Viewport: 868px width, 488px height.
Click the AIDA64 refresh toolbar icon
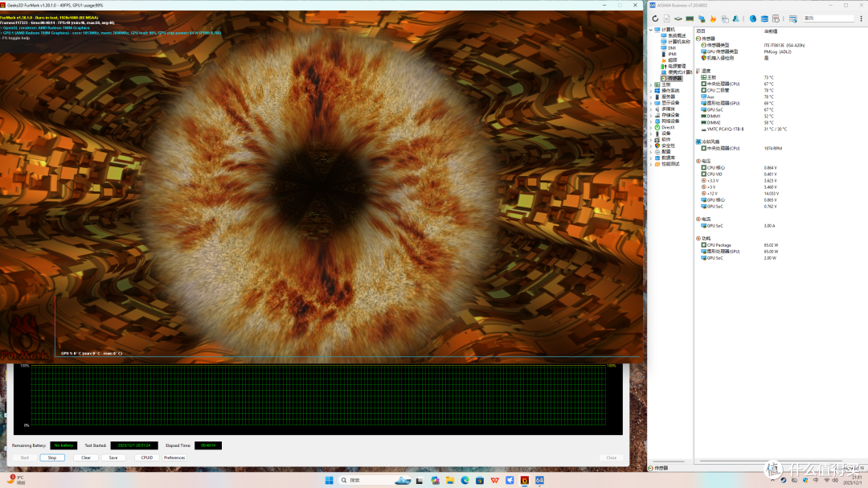(x=656, y=18)
